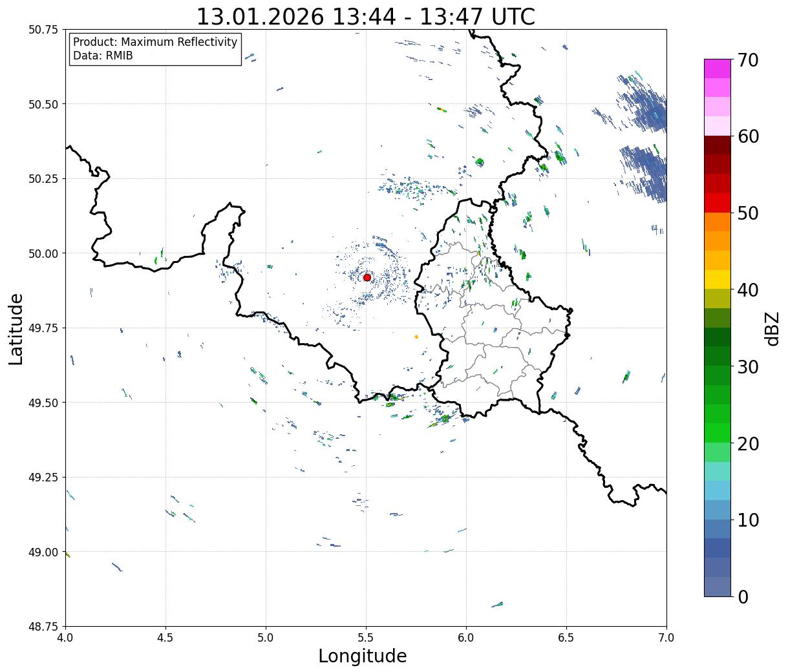Click the colorbar tick label 20
Screen dimensions: 788x672
748,443
